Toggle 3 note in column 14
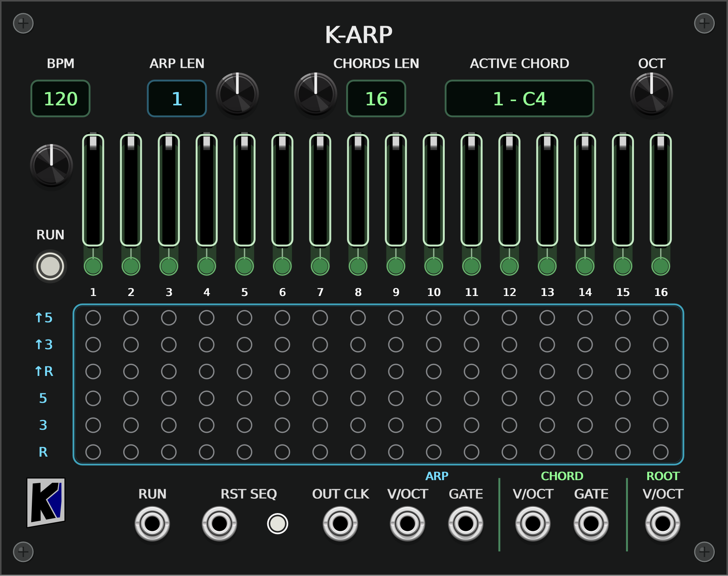 click(585, 425)
